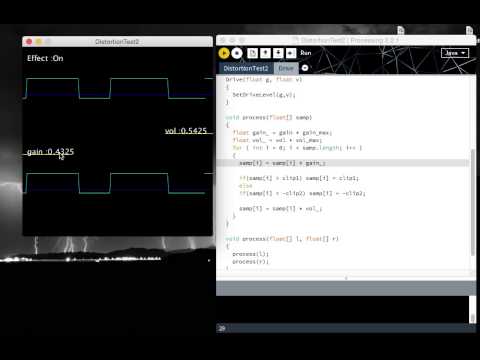Stop the running sketch
Screen dimensions: 480x360
pos(237,53)
